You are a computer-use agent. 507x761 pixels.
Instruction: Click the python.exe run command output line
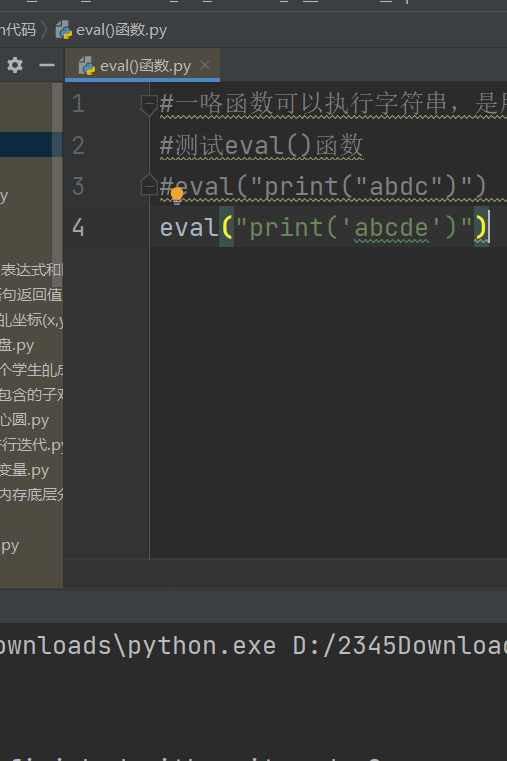[x=253, y=646]
